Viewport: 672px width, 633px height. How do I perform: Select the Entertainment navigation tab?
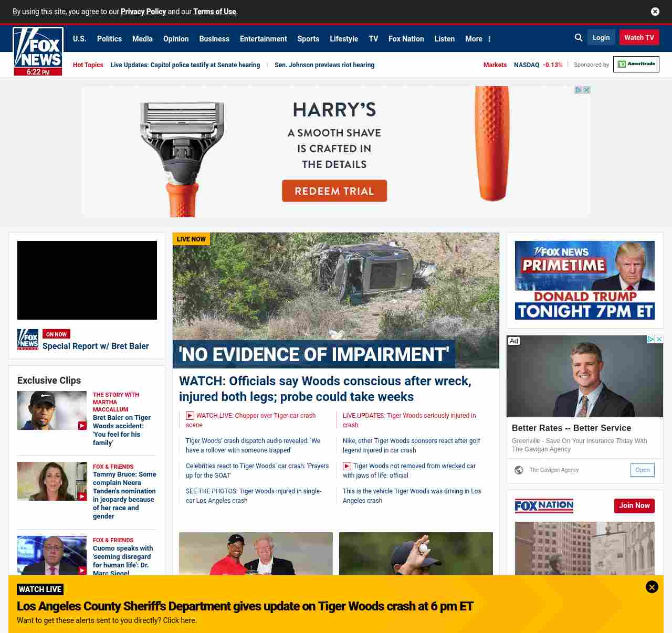click(263, 39)
